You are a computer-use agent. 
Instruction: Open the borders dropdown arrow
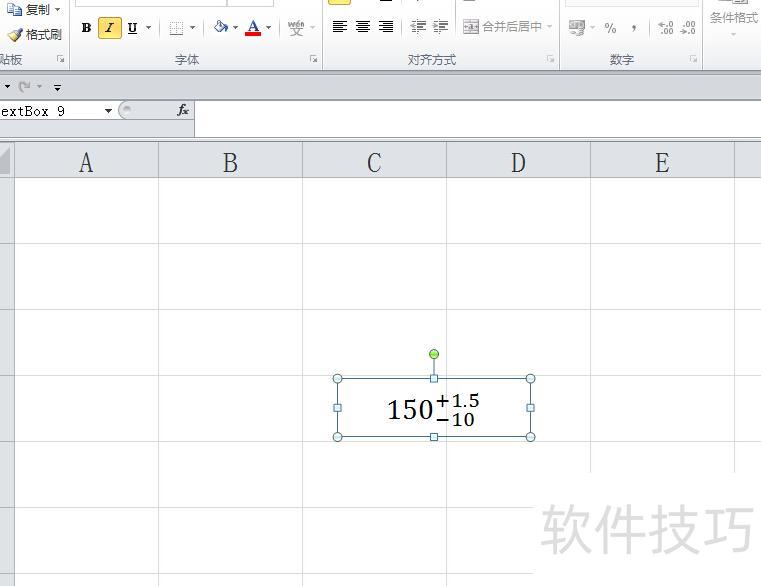(192, 28)
